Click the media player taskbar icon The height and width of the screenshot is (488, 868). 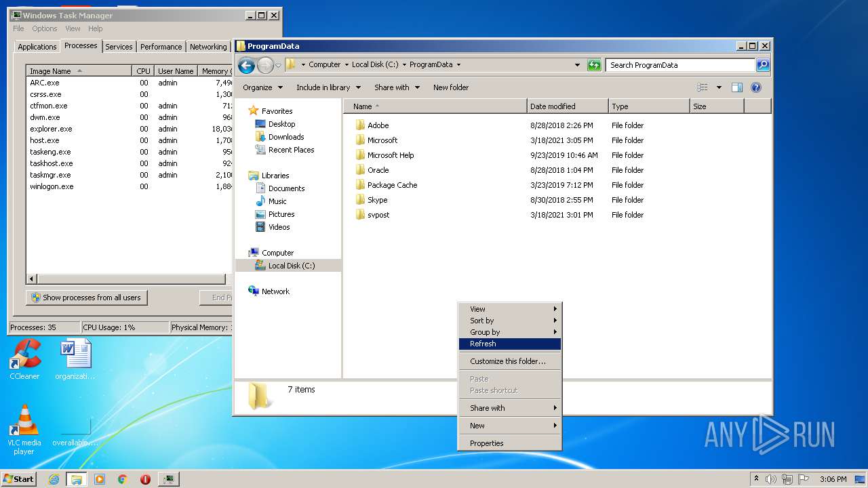pos(100,479)
